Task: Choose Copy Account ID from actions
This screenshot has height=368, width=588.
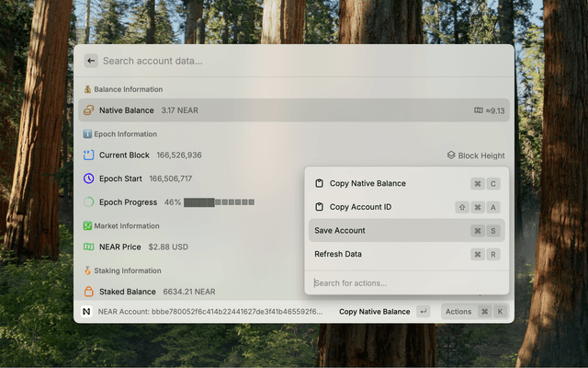Action: [360, 207]
